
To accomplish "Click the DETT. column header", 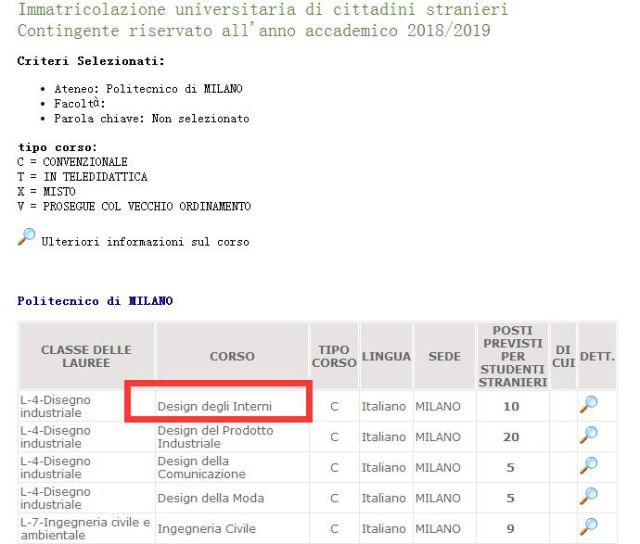I will pos(597,356).
